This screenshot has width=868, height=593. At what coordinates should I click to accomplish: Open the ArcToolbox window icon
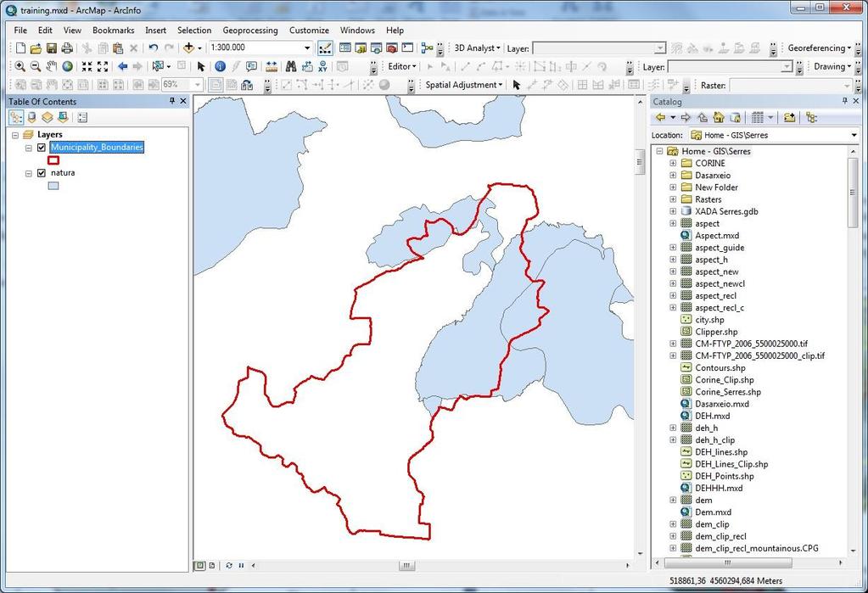[x=392, y=48]
